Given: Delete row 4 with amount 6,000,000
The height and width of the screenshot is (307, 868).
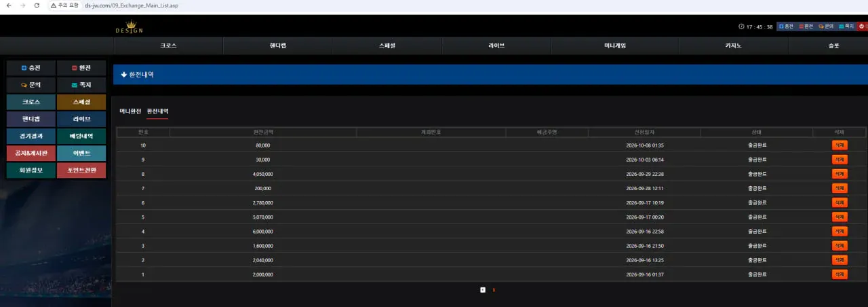Looking at the screenshot, I should point(840,231).
